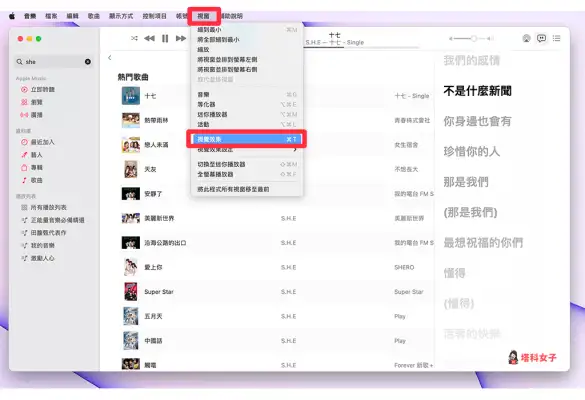Open the 編輯 (Edit) menu
The width and height of the screenshot is (585, 400).
click(72, 16)
